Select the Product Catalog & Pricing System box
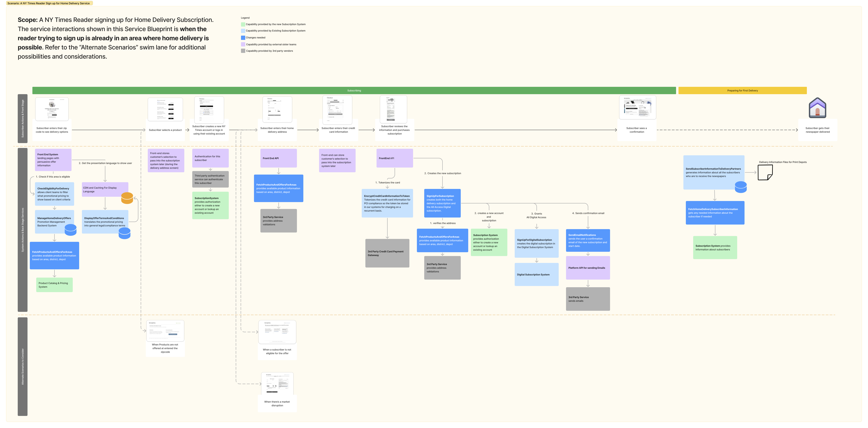 55,285
